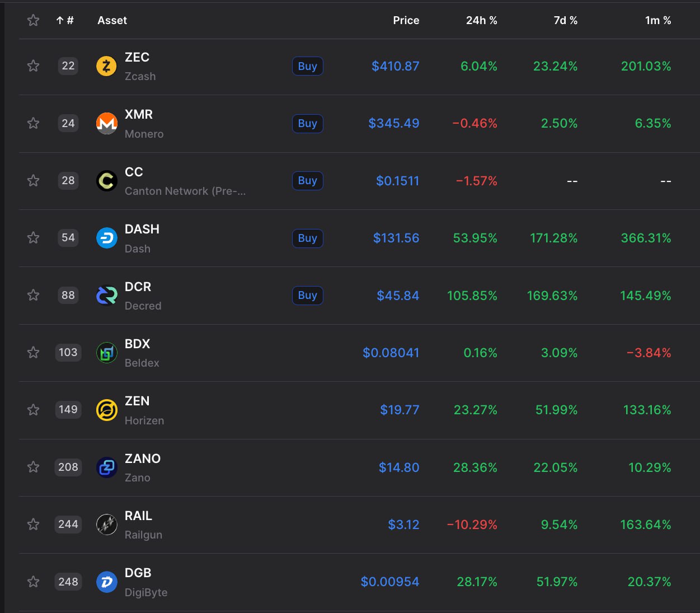
Task: Click the Railgun coin logo icon
Action: point(106,525)
